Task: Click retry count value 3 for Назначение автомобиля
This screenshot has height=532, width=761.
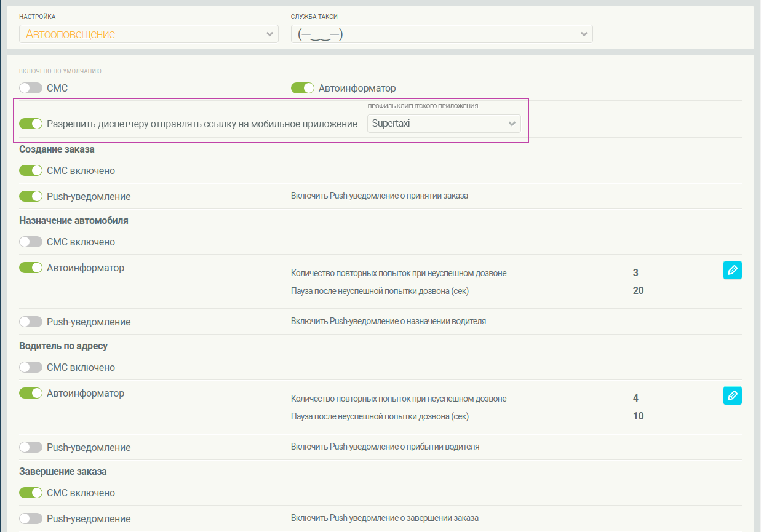Action: pos(635,273)
